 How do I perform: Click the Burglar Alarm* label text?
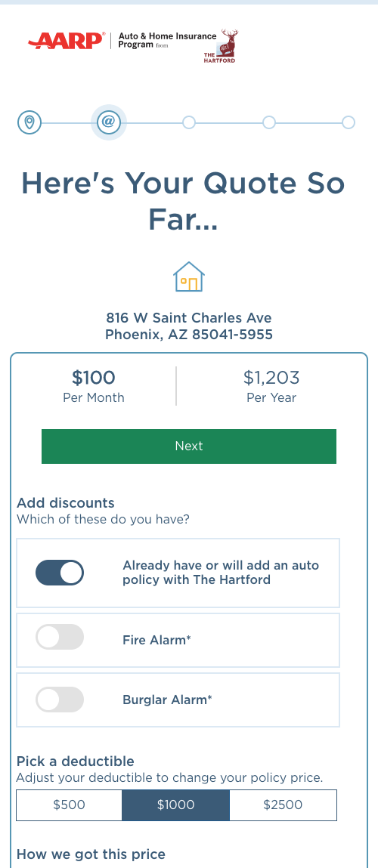167,700
